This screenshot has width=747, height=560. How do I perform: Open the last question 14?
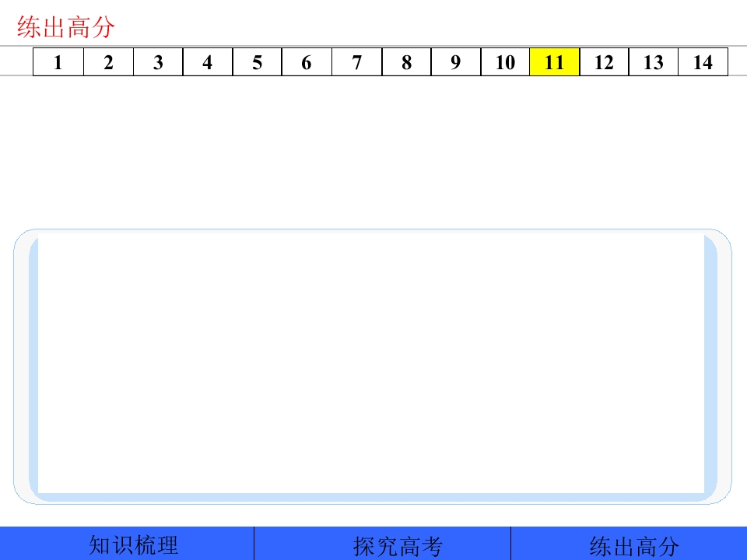click(x=703, y=62)
